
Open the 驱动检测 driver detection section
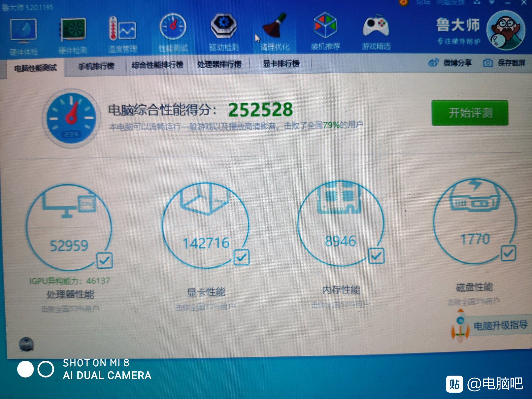[224, 33]
